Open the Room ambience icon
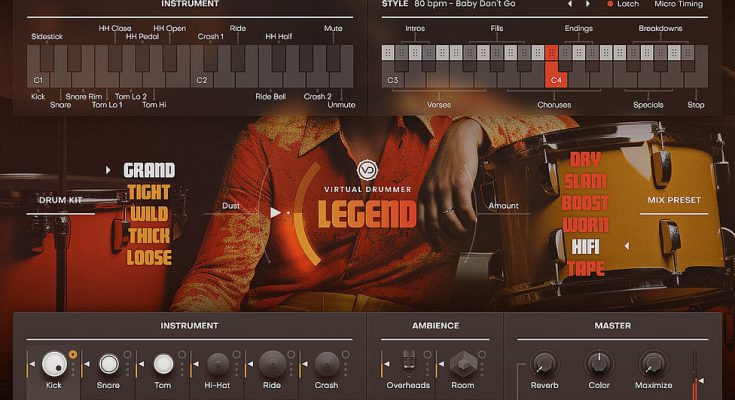 [462, 363]
